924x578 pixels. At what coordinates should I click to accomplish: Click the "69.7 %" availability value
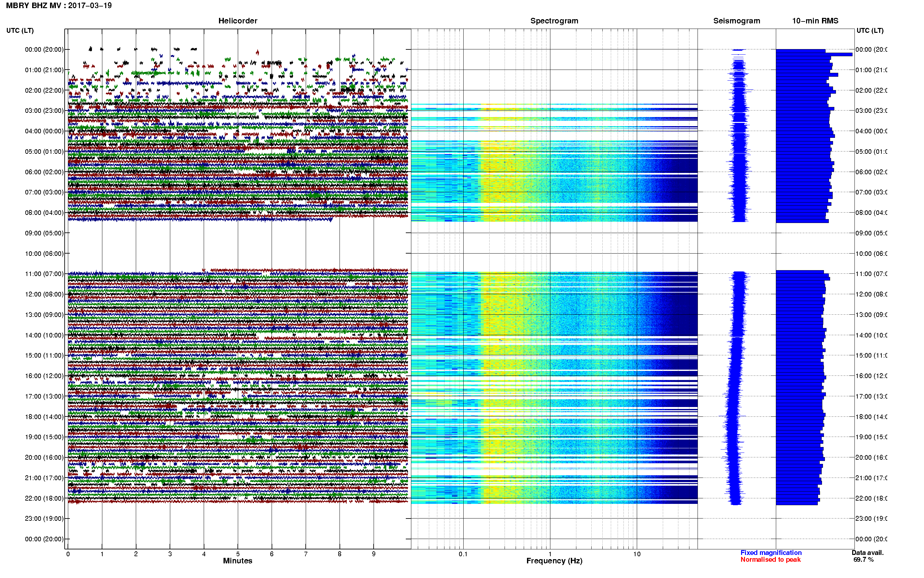(x=863, y=560)
